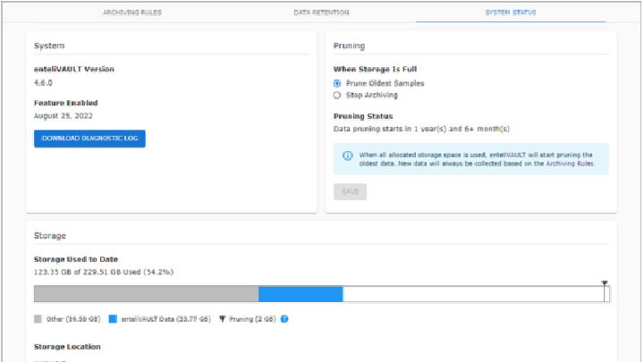Viewport: 644px width, 362px height.
Task: Click the gray Other segment of storage bar
Action: pyautogui.click(x=146, y=294)
